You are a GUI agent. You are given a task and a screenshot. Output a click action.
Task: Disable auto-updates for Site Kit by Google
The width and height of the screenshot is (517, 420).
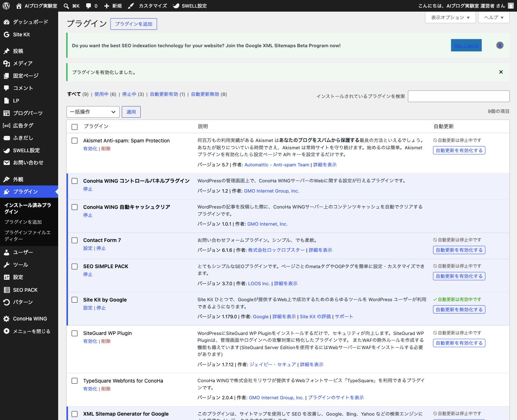pyautogui.click(x=459, y=310)
